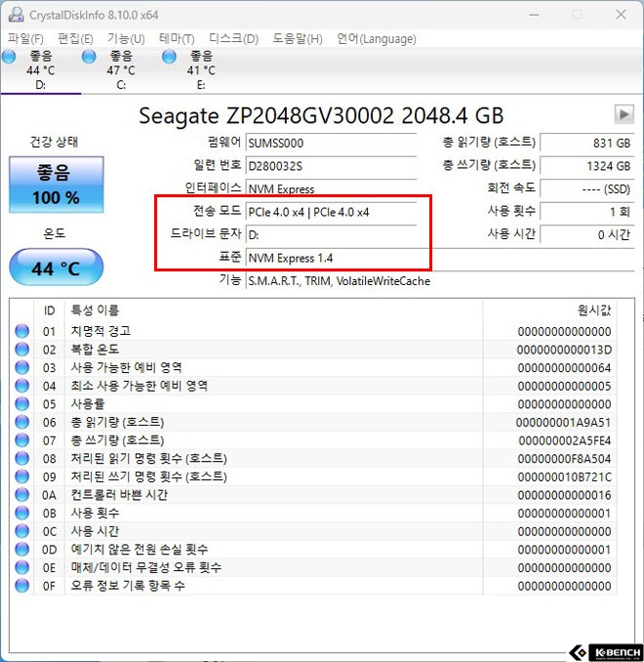The image size is (644, 662).
Task: Click the 44 °C temperature button
Action: [x=57, y=268]
